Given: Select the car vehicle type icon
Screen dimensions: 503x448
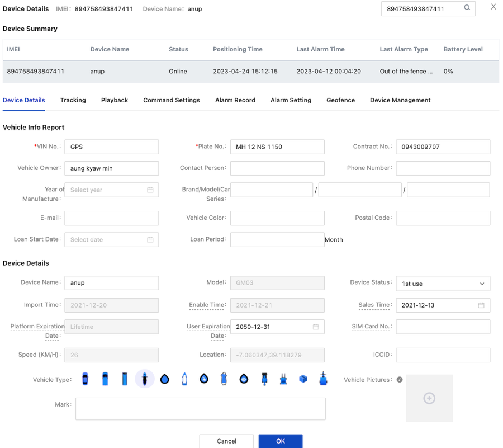Looking at the screenshot, I should coord(85,379).
